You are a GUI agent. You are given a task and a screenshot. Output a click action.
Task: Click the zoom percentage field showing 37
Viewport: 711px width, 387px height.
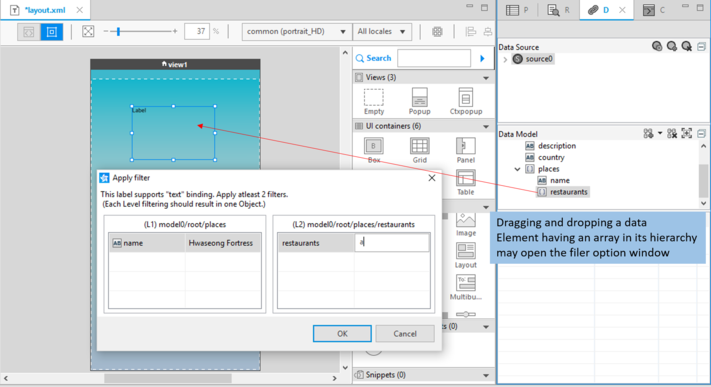(x=197, y=31)
